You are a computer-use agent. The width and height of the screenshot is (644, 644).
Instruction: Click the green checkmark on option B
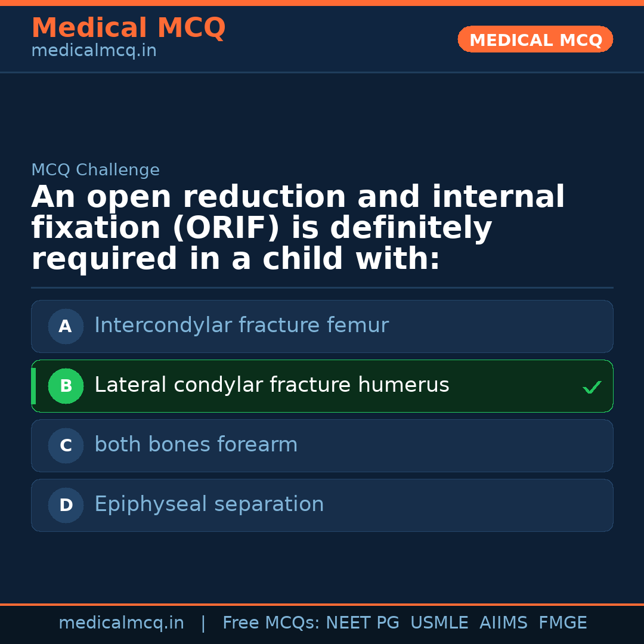click(592, 388)
